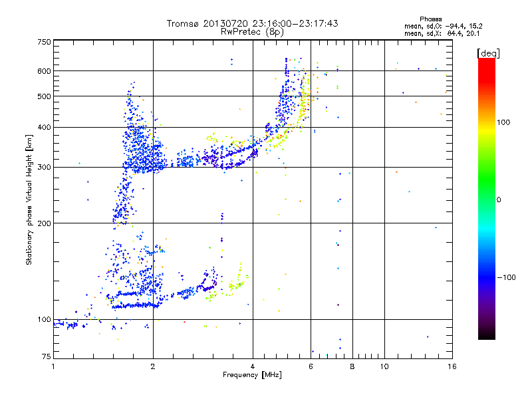Click the y-axis tick label '300'
The image size is (532, 399).
(44, 168)
